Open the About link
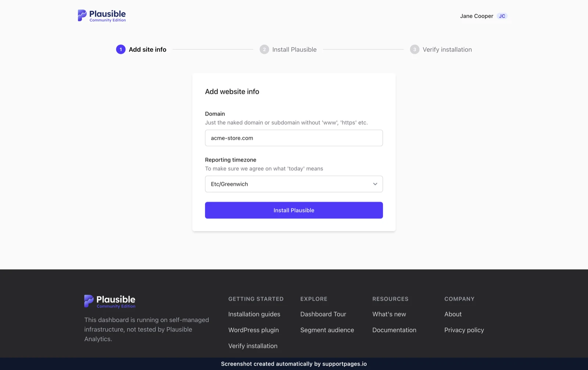This screenshot has height=370, width=588. (x=453, y=314)
